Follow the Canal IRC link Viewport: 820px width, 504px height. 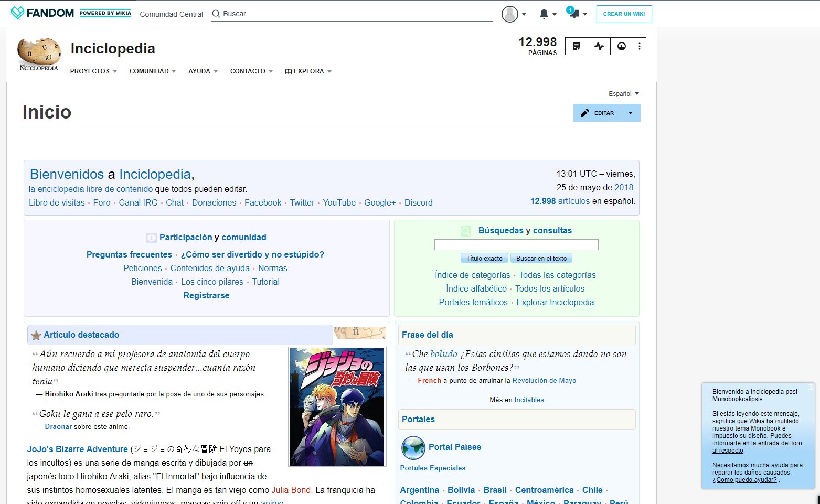(x=138, y=202)
